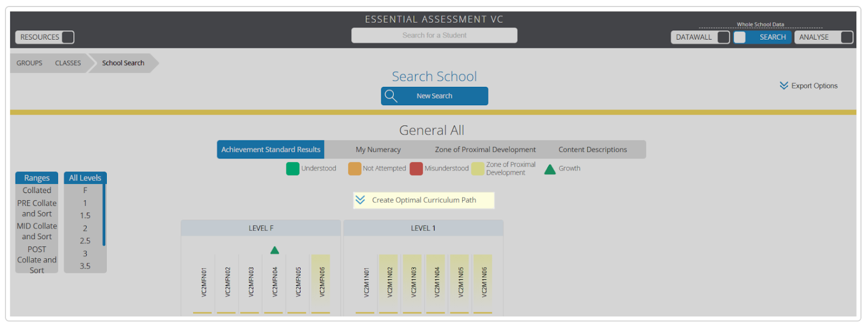
Task: Select MID Collate and Sort range
Action: click(x=37, y=231)
